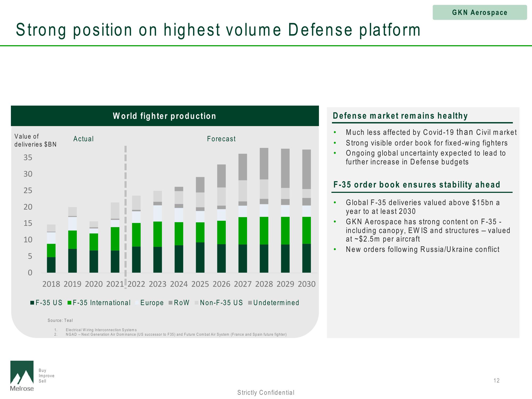The height and width of the screenshot is (399, 532).
Task: Click the 'Strictly Confidential' footer
Action: click(x=266, y=393)
